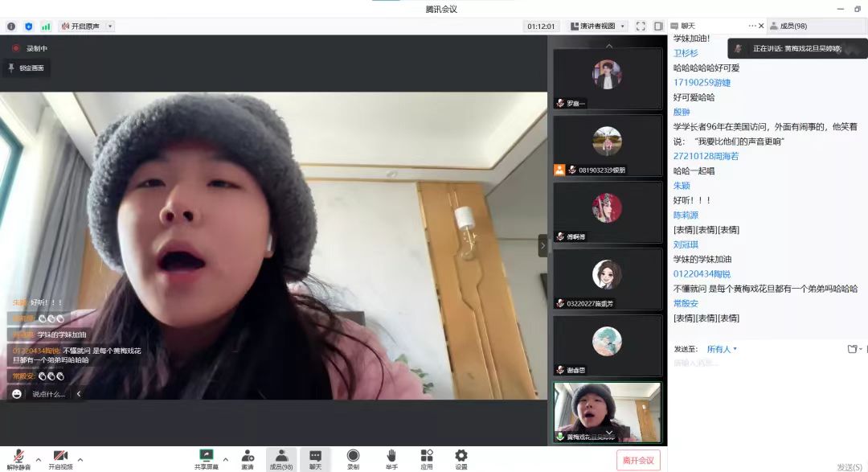Open the 成员(98) members list button
This screenshot has height=472, width=868.
281,458
